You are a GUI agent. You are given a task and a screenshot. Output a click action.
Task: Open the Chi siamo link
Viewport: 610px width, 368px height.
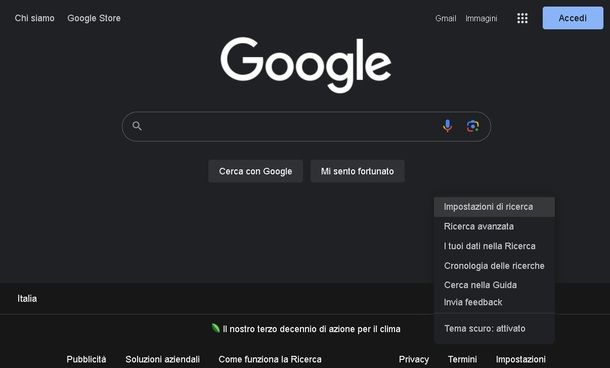35,18
